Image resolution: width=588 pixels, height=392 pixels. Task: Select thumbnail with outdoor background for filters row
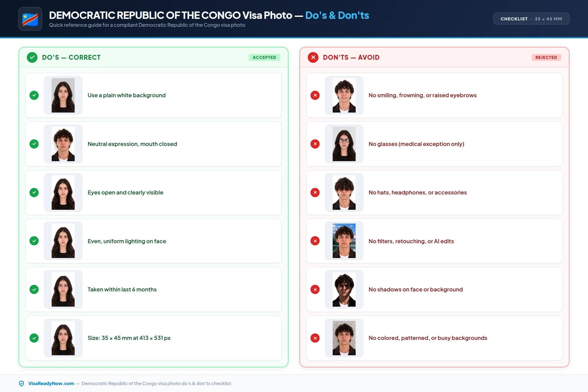pyautogui.click(x=344, y=241)
